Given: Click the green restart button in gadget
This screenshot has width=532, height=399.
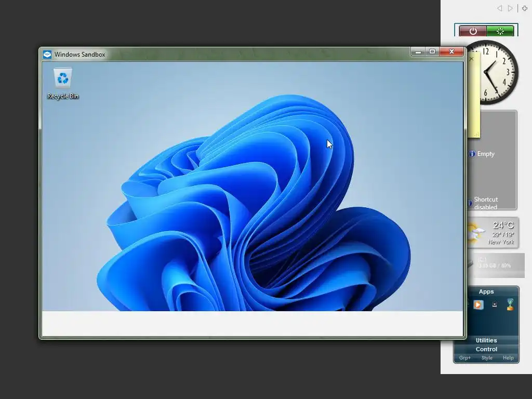Looking at the screenshot, I should [500, 31].
